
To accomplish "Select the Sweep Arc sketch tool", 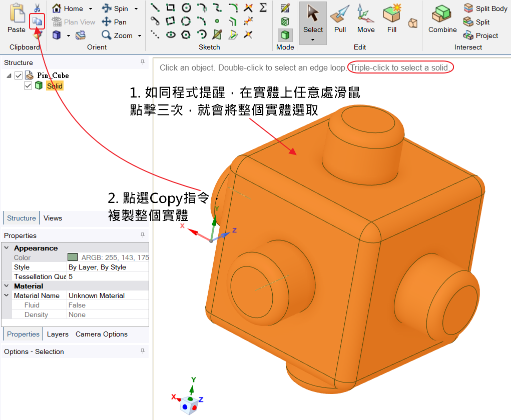I will (x=202, y=34).
